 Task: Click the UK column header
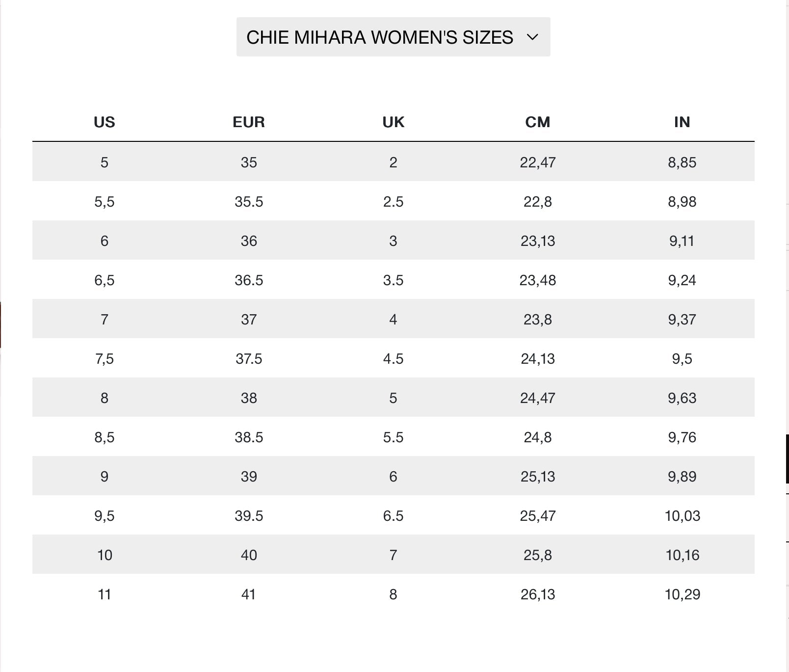tap(393, 122)
